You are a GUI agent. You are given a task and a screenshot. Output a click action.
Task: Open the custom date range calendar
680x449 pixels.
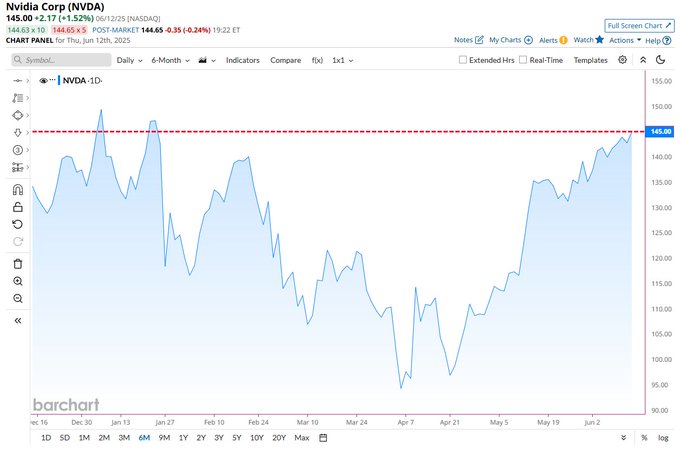323,438
